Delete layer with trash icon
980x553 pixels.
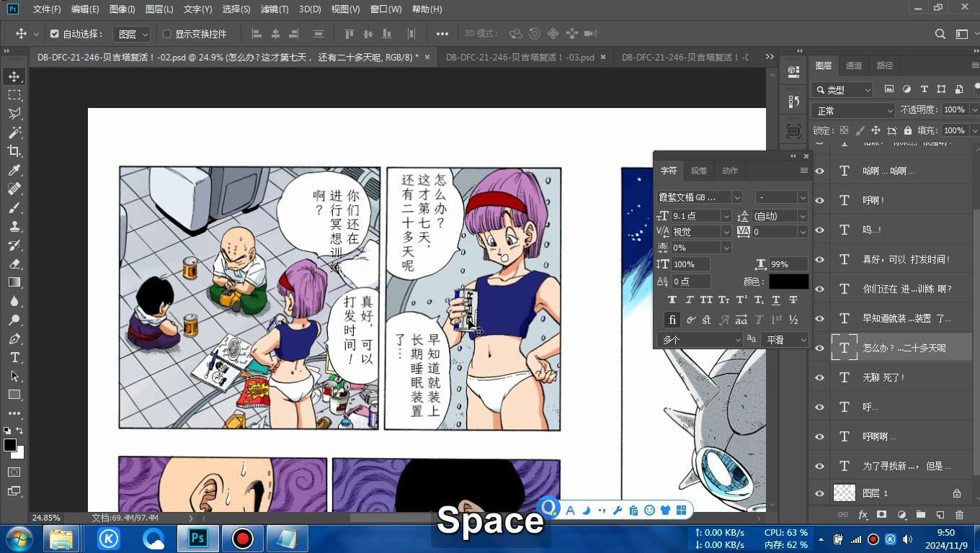pos(959,515)
